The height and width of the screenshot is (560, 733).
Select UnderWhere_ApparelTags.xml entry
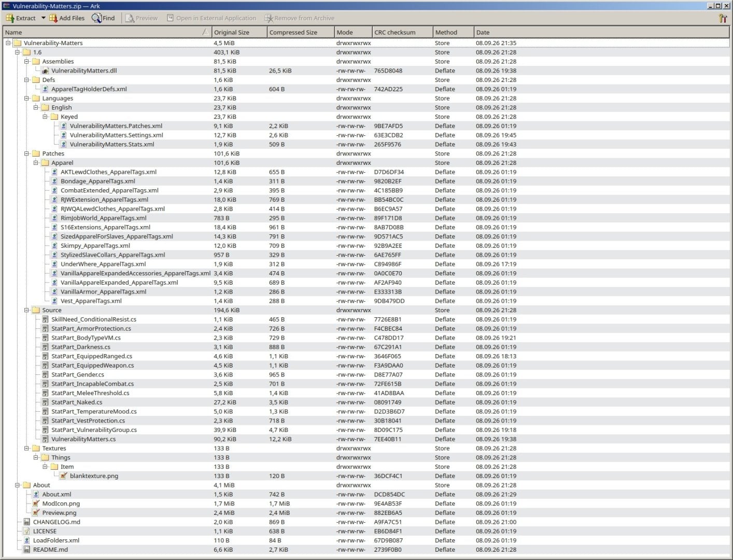103,264
